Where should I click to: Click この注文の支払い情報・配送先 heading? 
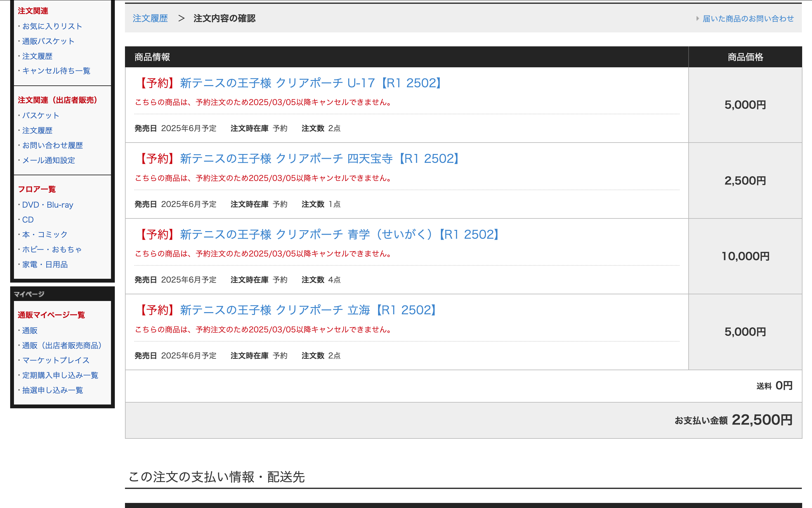(216, 477)
